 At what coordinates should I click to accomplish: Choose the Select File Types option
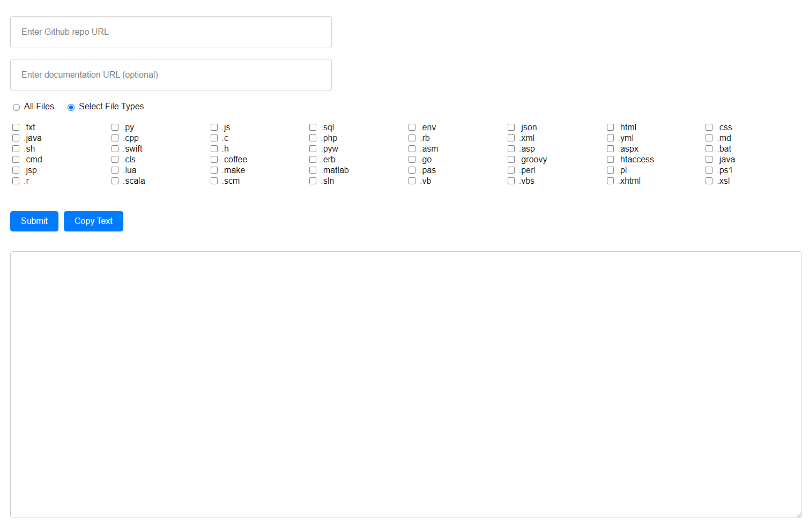click(70, 107)
